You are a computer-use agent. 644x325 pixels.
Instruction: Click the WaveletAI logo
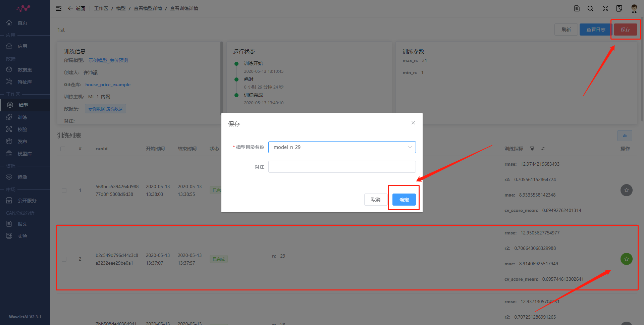point(23,8)
